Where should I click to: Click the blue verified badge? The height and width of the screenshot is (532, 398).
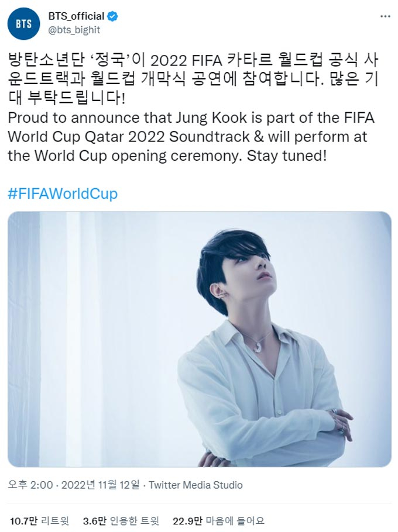[112, 16]
